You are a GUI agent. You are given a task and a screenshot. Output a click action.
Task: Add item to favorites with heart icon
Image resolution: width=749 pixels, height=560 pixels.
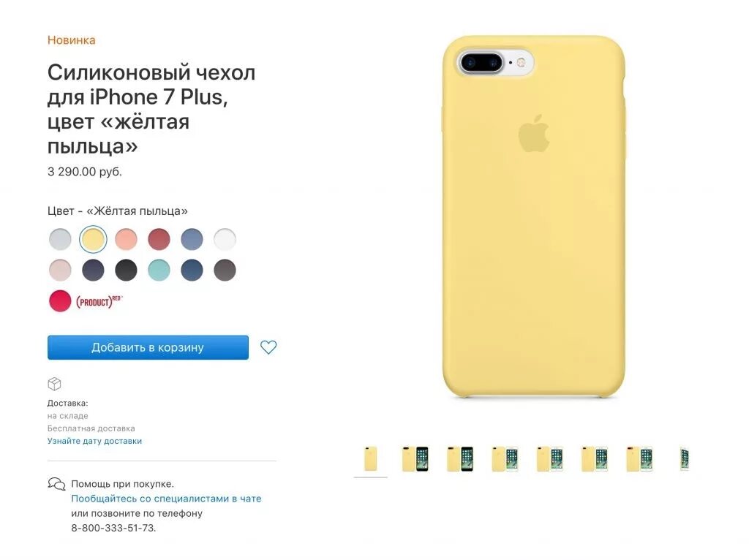(268, 347)
